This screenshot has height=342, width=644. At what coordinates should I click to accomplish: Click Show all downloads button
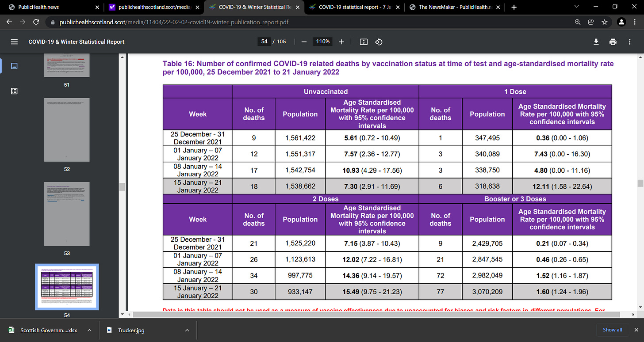(x=612, y=330)
